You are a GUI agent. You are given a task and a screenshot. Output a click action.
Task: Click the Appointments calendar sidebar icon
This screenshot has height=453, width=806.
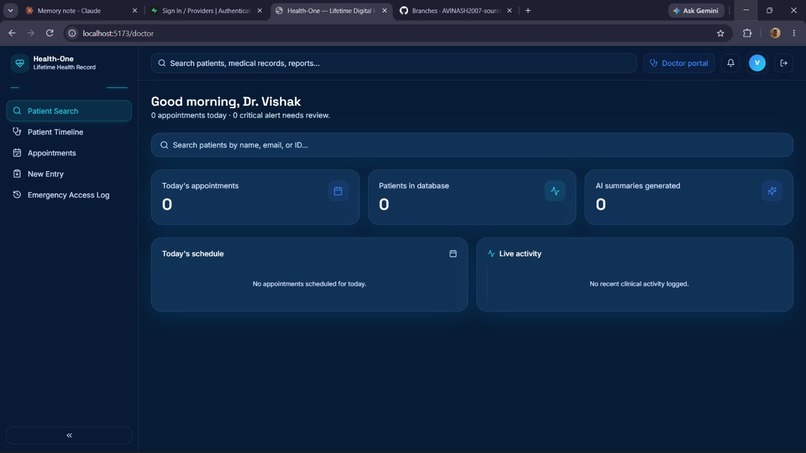[x=17, y=153]
